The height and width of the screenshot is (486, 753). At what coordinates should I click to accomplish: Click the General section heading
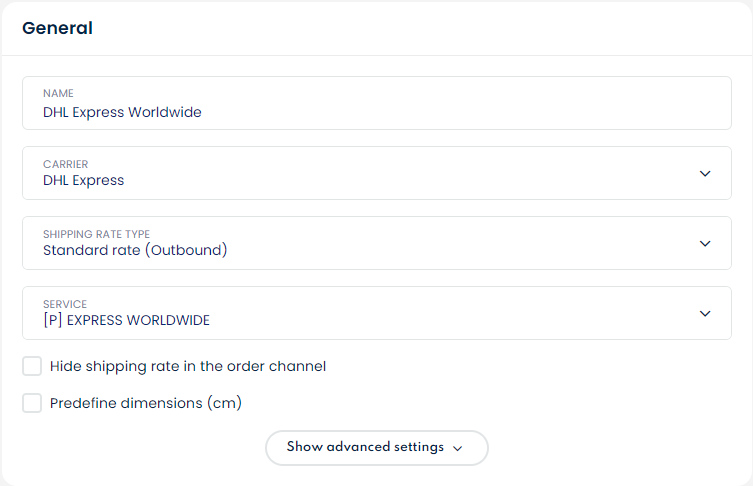pyautogui.click(x=57, y=28)
